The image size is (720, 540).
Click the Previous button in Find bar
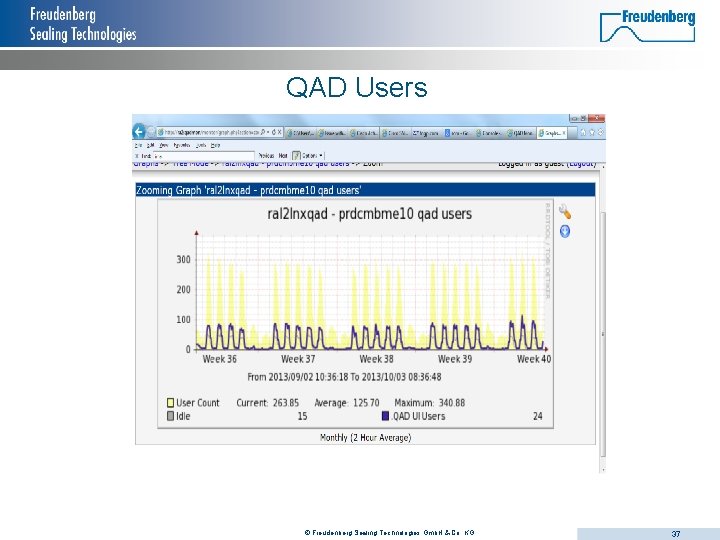point(266,156)
